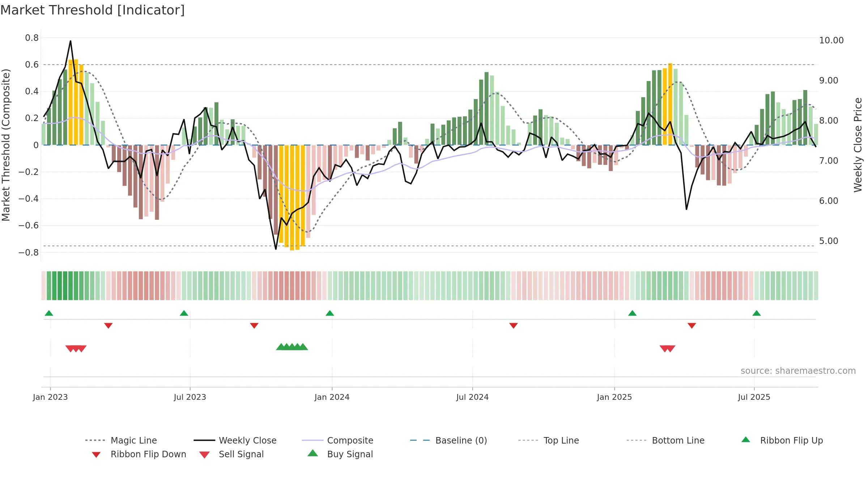The height and width of the screenshot is (488, 868).
Task: Click the Jul 2025 x-axis label
Action: 754,397
